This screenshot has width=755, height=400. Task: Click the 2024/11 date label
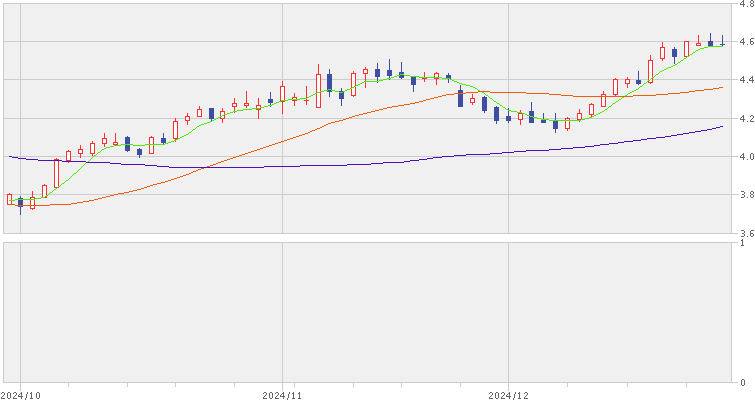[x=283, y=394]
